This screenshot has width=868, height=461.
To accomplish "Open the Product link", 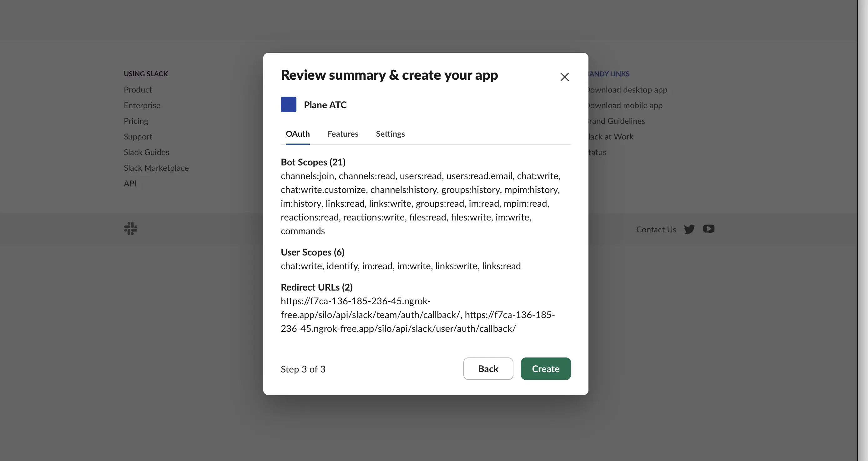I will tap(138, 90).
